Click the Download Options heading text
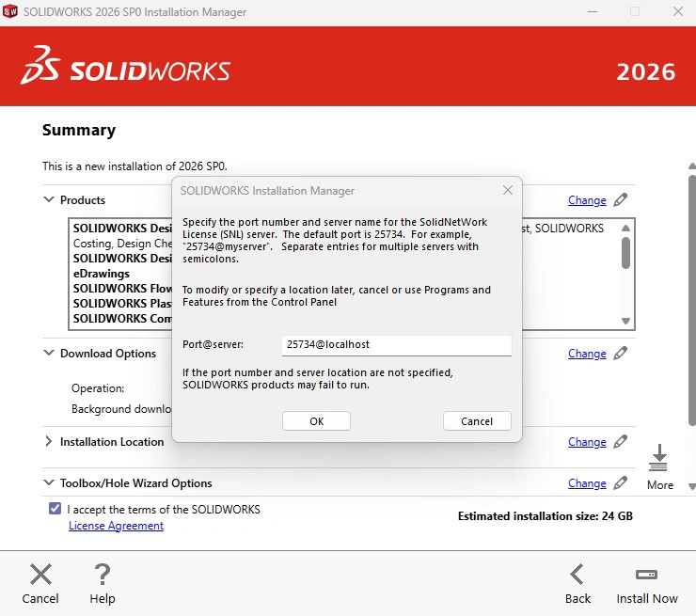Viewport: 696px width, 616px height. (x=108, y=354)
